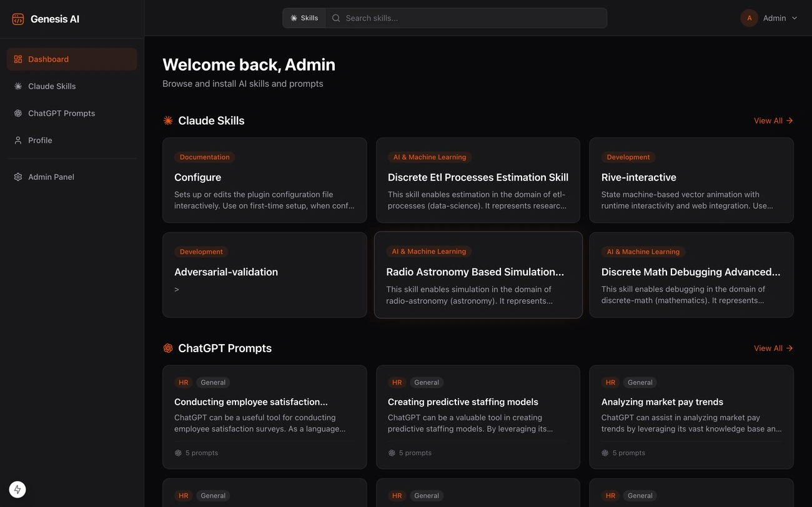Screen dimensions: 812x507
Task: Click AI & Machine Learning tag on Radio Astronomy
Action: pyautogui.click(x=429, y=252)
